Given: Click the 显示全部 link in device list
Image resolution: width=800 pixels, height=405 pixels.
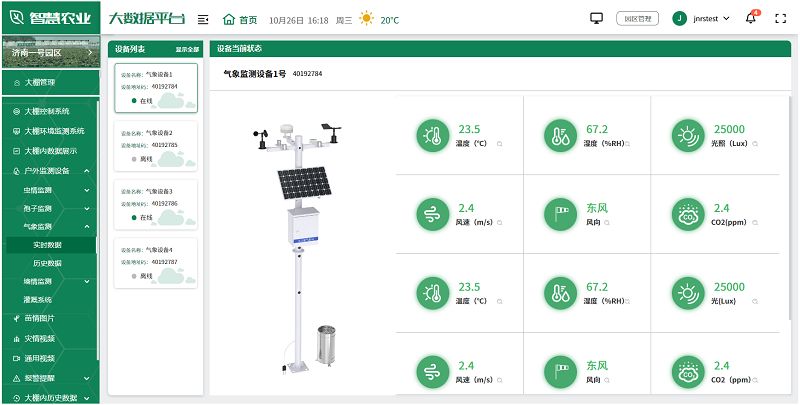Looking at the screenshot, I should [x=187, y=49].
